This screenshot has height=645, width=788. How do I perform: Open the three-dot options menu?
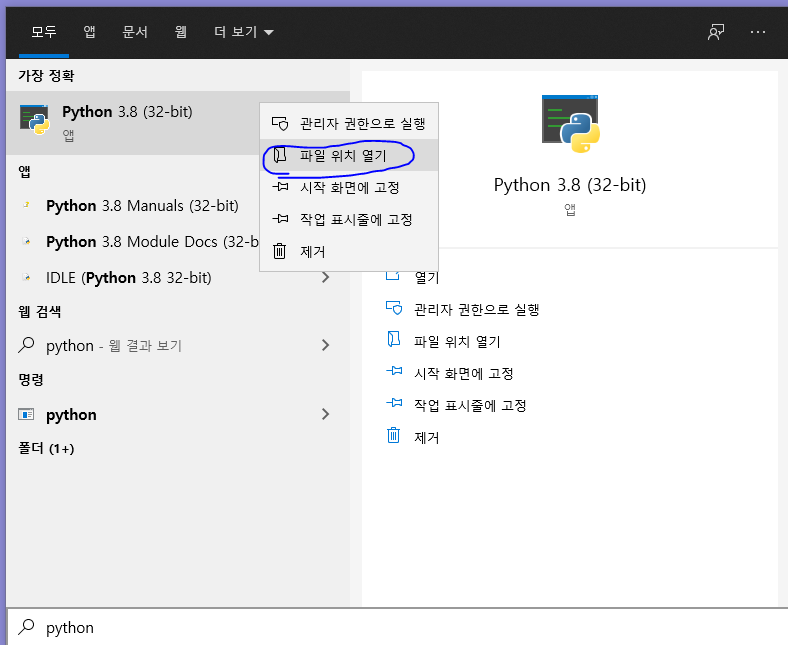[x=757, y=32]
